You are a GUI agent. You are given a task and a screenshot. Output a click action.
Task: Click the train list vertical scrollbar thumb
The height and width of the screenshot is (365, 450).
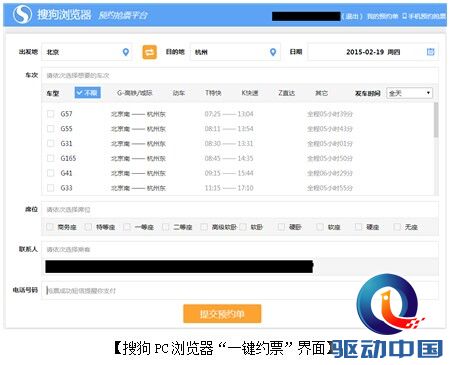pos(436,120)
